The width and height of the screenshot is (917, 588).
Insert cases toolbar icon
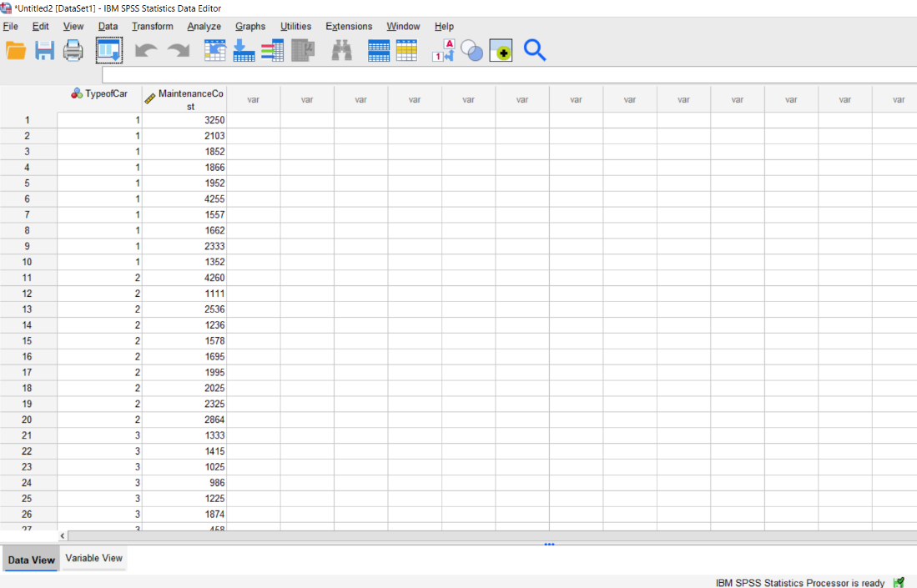378,51
